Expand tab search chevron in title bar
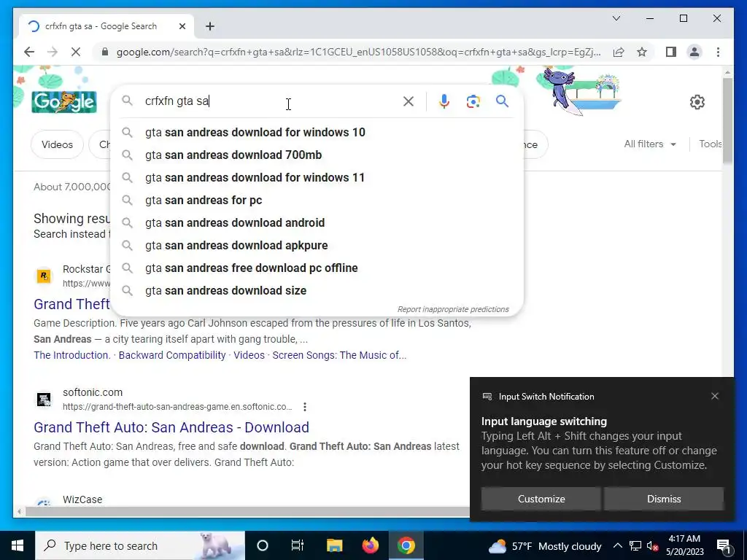747x560 pixels. pos(616,18)
